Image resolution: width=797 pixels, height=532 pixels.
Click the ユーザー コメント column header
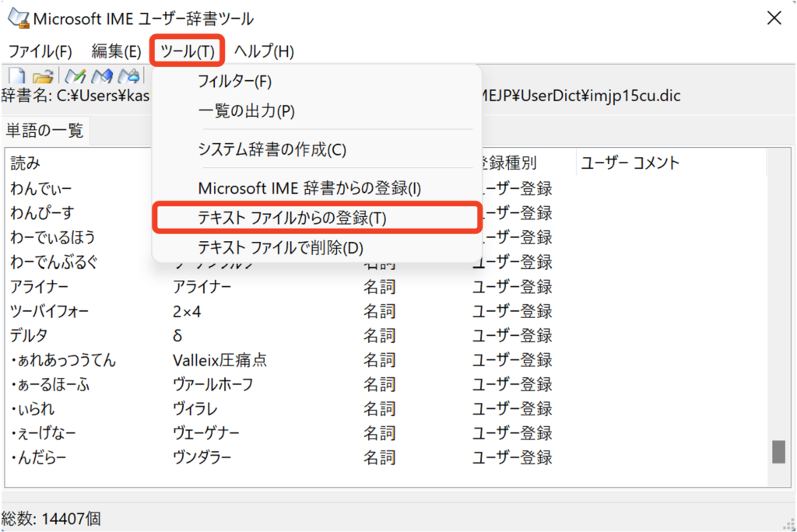[x=630, y=163]
